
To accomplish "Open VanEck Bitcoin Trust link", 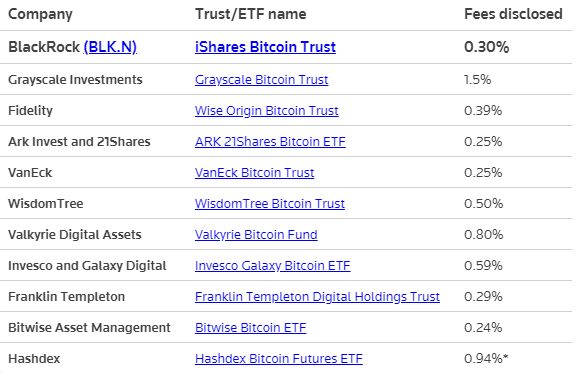I will coord(254,173).
